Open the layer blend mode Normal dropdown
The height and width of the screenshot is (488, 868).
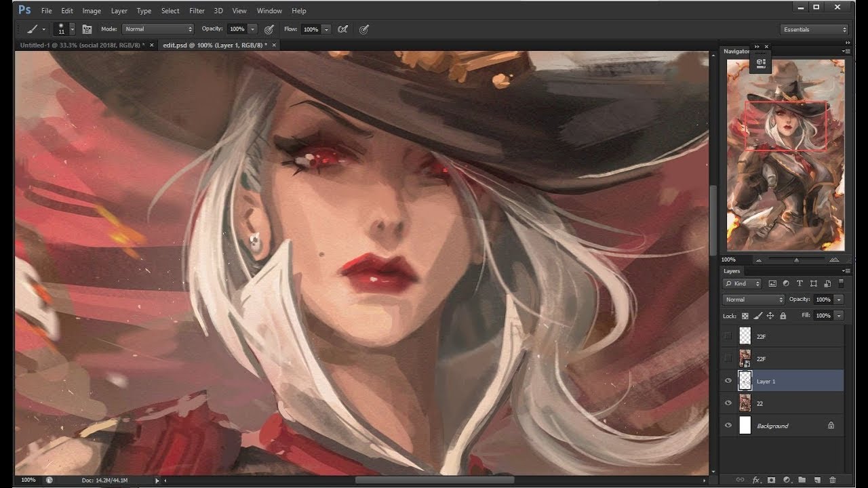[x=753, y=299]
